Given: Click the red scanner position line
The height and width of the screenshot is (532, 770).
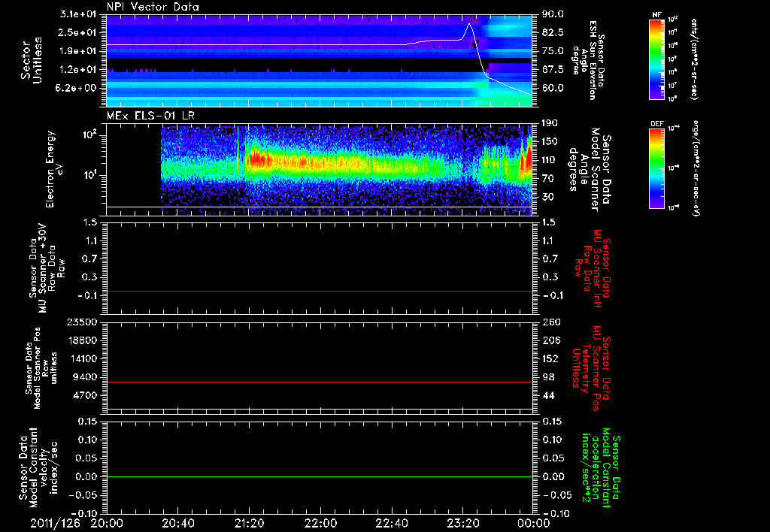Looking at the screenshot, I should (x=320, y=382).
